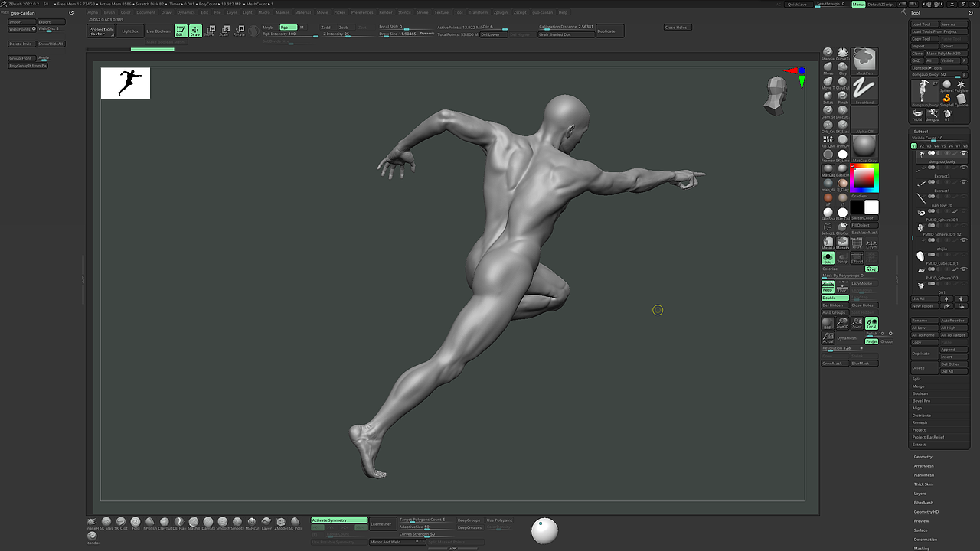Adjust the Rgb Intensity slider
This screenshot has height=551, width=980.
click(x=290, y=34)
